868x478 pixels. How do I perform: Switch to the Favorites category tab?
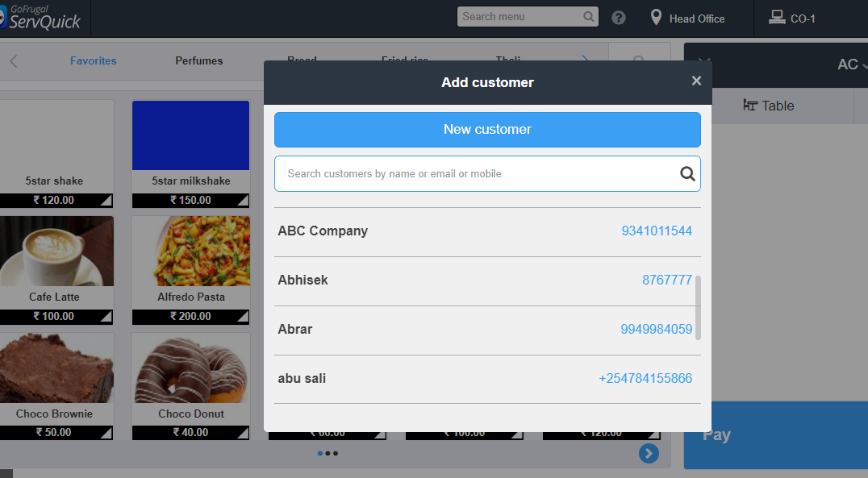[93, 60]
